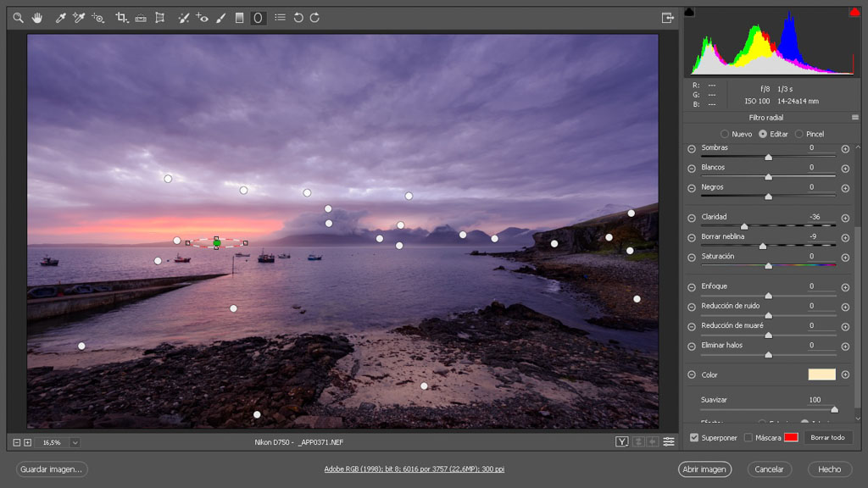
Task: Click the 'Borrar todo' button
Action: click(827, 438)
